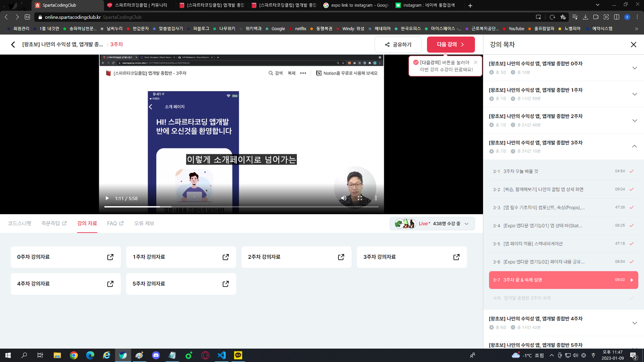
Task: Open video more options menu
Action: point(376,198)
